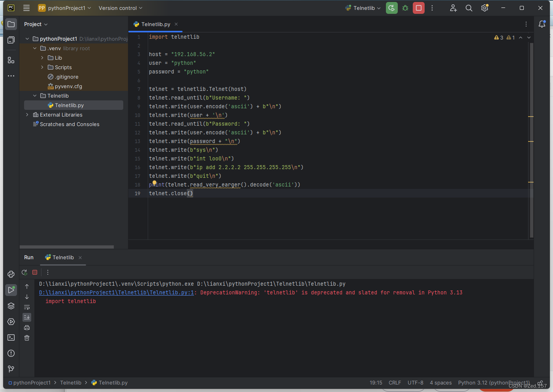The width and height of the screenshot is (553, 392).
Task: Collapse the .venv folder in Project view
Action: (35, 48)
